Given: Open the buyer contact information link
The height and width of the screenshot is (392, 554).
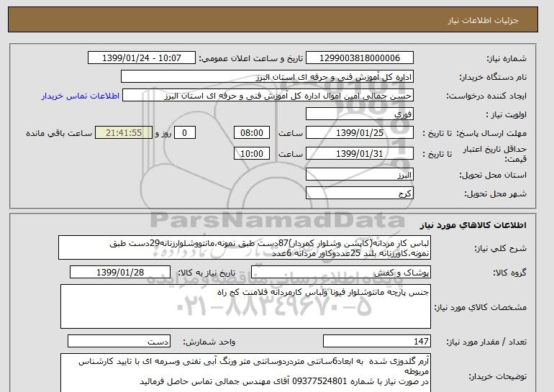Looking at the screenshot, I should 81,96.
